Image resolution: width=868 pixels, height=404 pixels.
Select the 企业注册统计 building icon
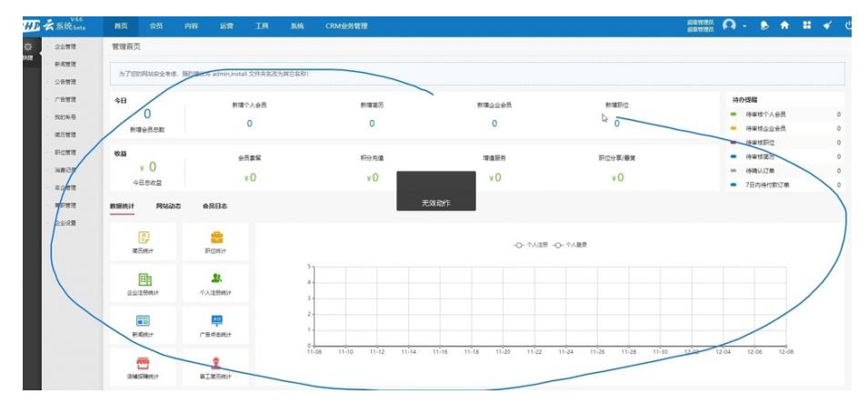point(143,278)
